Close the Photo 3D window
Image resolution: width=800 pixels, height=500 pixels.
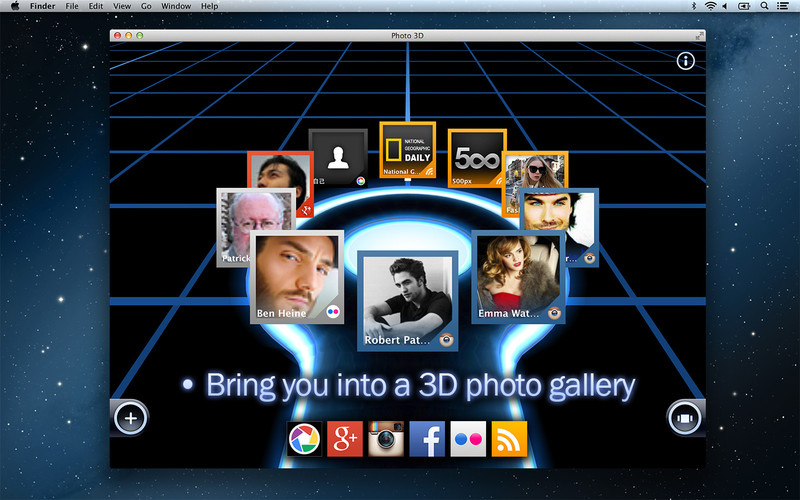pos(117,36)
